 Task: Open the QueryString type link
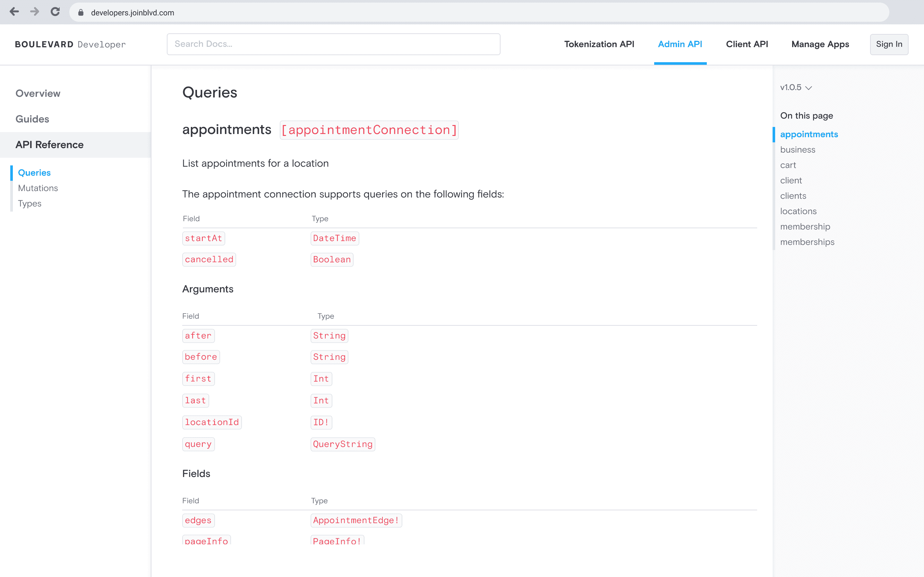pyautogui.click(x=343, y=444)
